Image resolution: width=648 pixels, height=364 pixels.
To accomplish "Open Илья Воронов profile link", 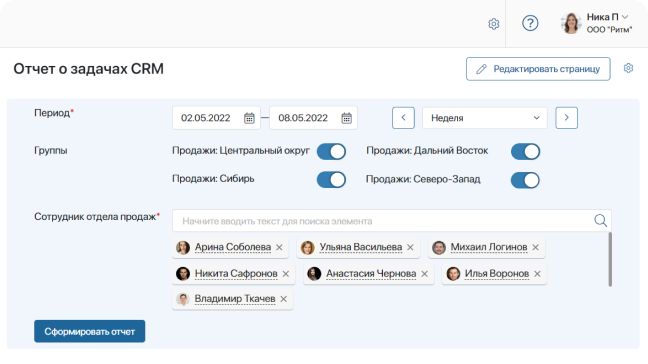I will 497,274.
